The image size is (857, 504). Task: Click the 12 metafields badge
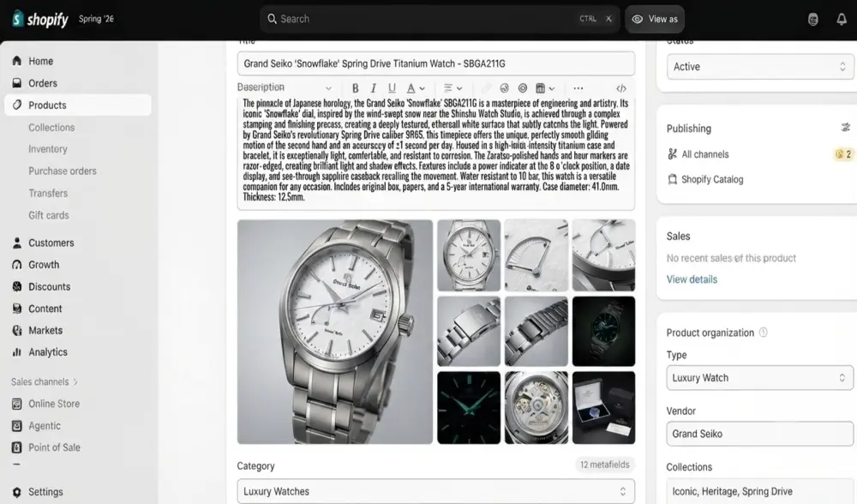604,465
